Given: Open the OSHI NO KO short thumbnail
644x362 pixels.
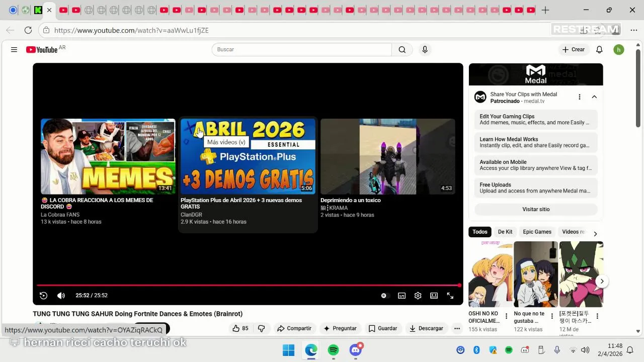Looking at the screenshot, I should (491, 274).
